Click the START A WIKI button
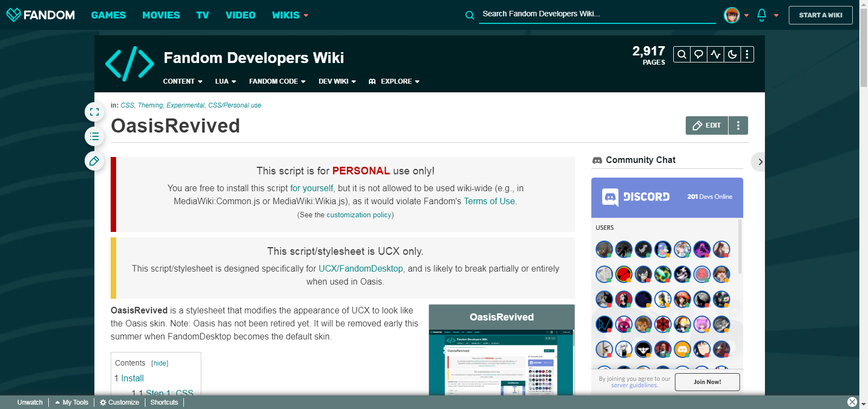The image size is (868, 409). [821, 15]
